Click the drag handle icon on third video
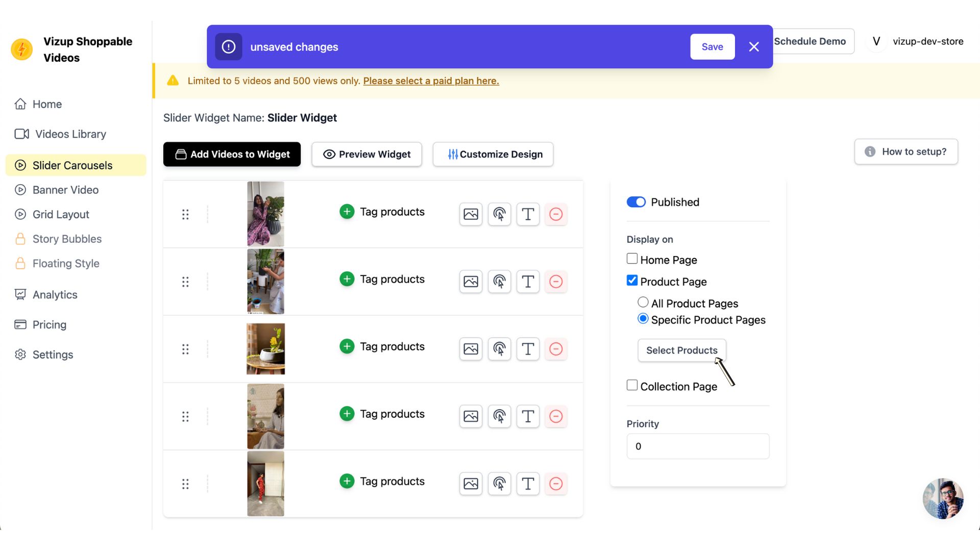The width and height of the screenshot is (980, 551). click(x=185, y=348)
